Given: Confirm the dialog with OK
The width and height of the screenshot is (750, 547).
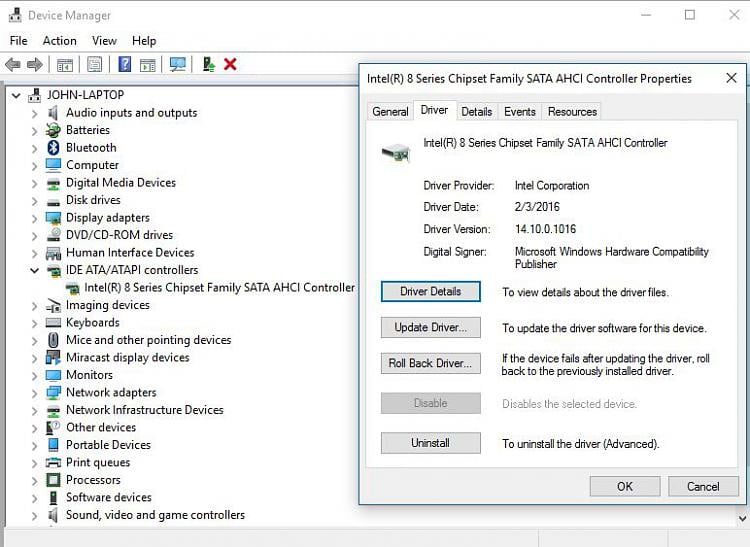Looking at the screenshot, I should click(625, 486).
